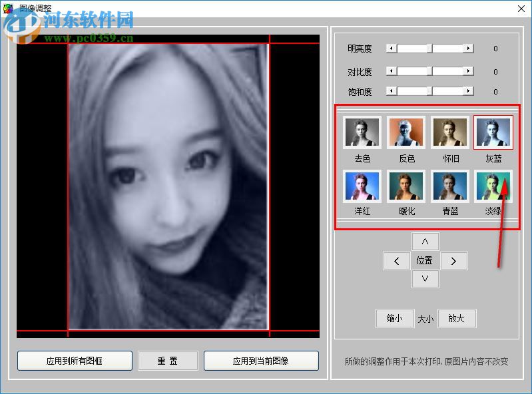Click 应用到当前图像 apply to current image
This screenshot has width=532, height=394.
[261, 361]
